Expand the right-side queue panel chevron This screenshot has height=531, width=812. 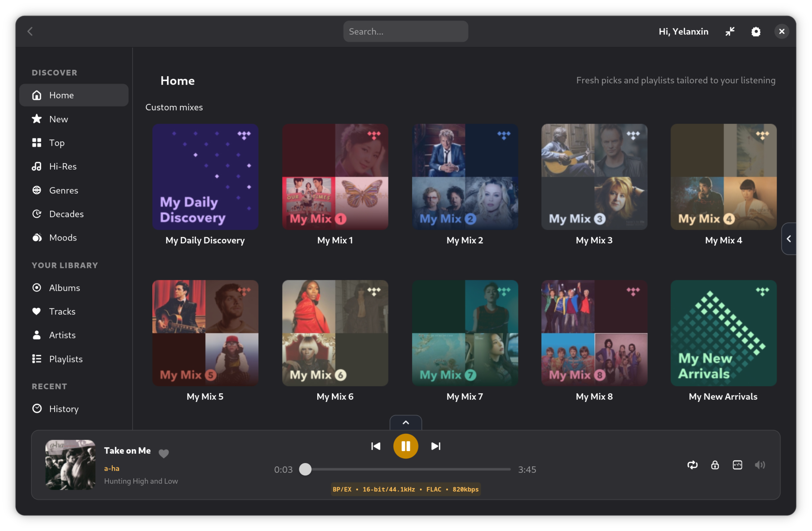click(789, 239)
